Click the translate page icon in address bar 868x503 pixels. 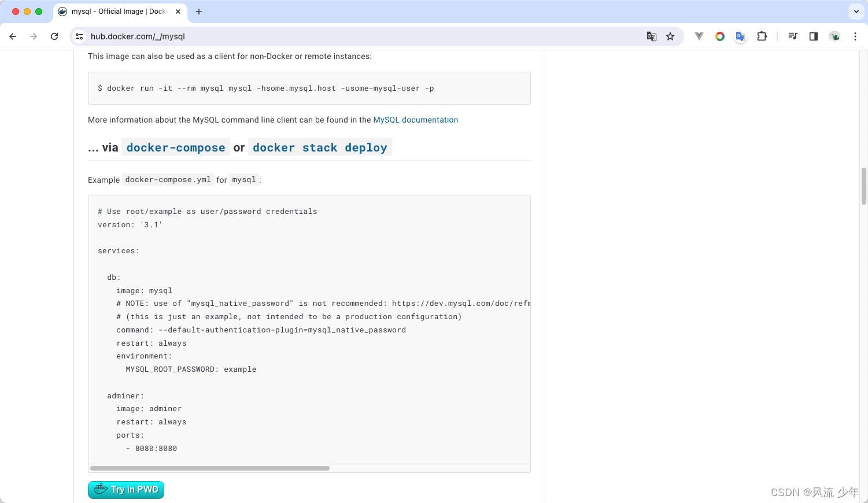click(652, 36)
